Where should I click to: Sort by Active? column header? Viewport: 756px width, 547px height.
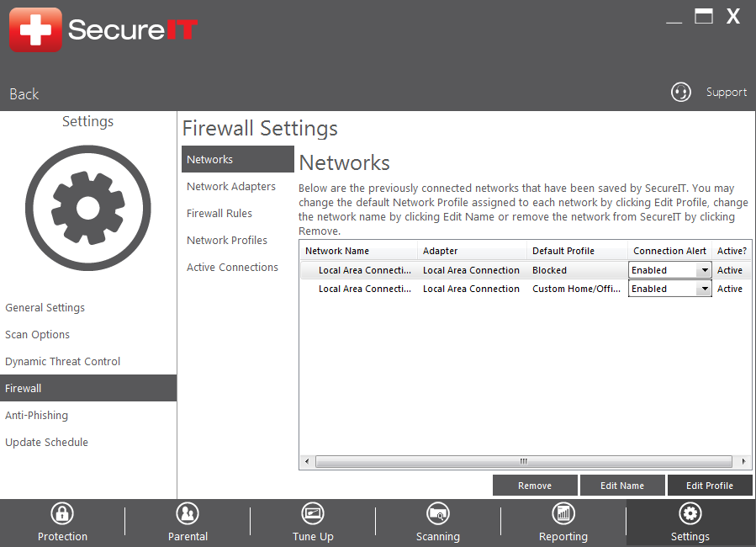(x=732, y=251)
